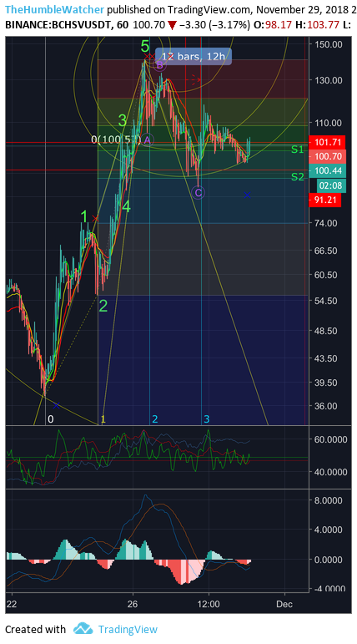The image size is (357, 644).
Task: Click the cyan time zone label 3
Action: 206,419
